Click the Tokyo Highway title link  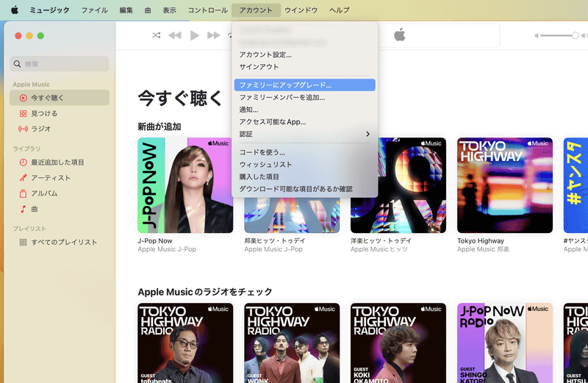pyautogui.click(x=481, y=241)
